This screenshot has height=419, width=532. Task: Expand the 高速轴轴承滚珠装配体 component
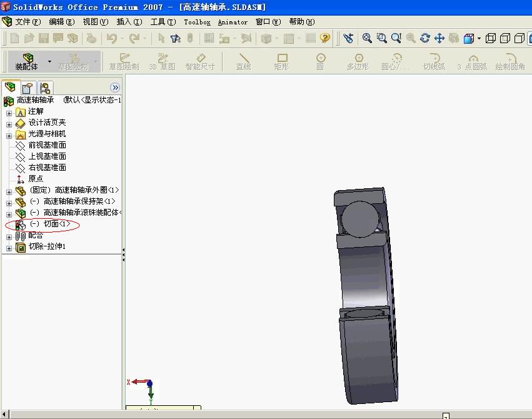tap(9, 215)
